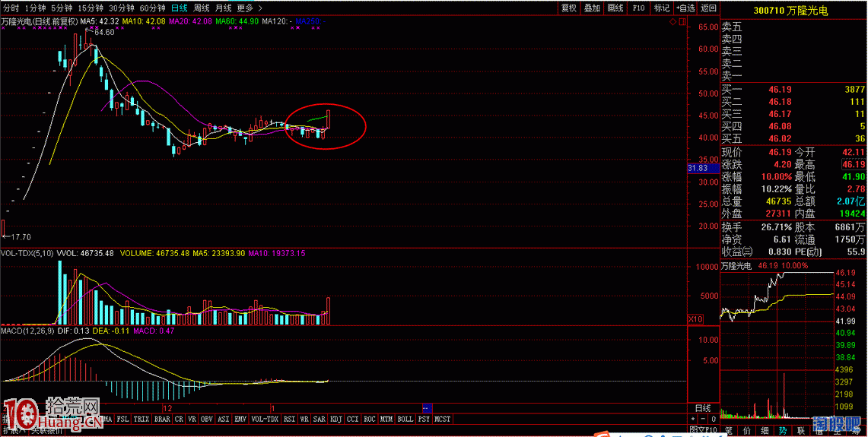The image size is (868, 437).
Task: Click the 标记 mark button
Action: [x=662, y=8]
